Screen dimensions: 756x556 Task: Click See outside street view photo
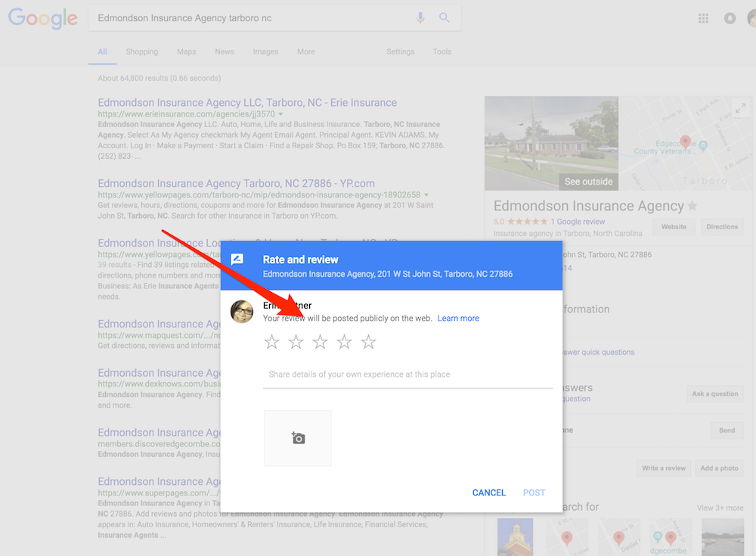[552, 143]
